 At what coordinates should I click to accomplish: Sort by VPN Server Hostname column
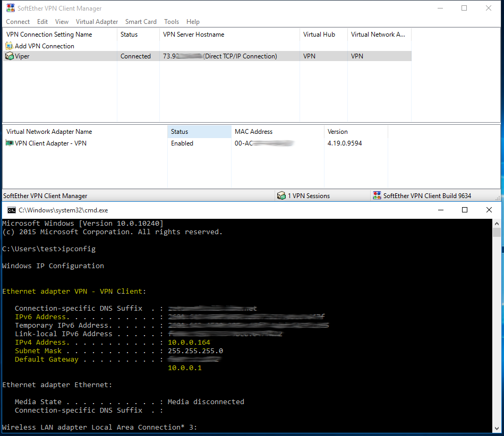pos(229,35)
